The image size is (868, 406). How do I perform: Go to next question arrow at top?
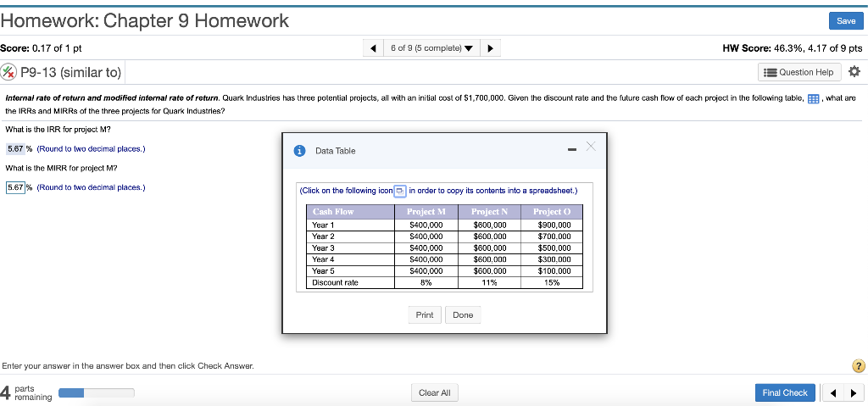tap(491, 48)
